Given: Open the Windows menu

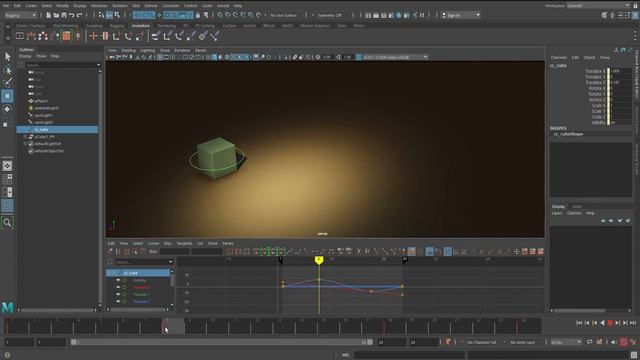Looking at the screenshot, I should [99, 6].
